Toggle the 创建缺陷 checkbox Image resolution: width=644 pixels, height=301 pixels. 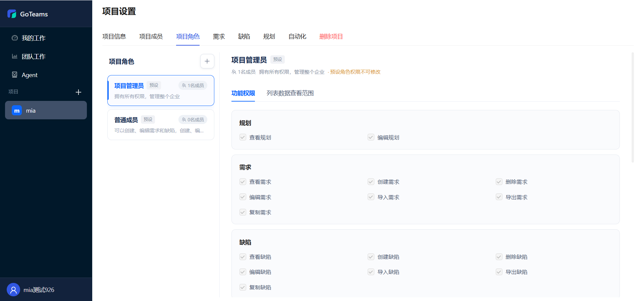coord(371,257)
